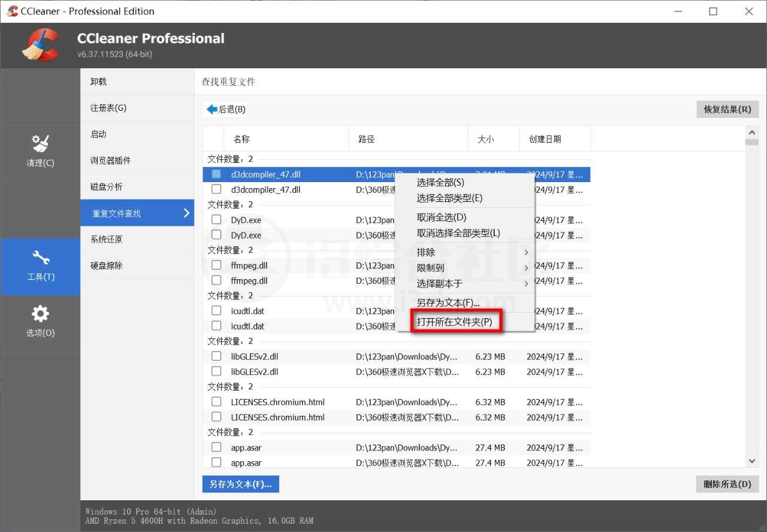
Task: Select second ffmpeg.dll file name
Action: coord(249,280)
